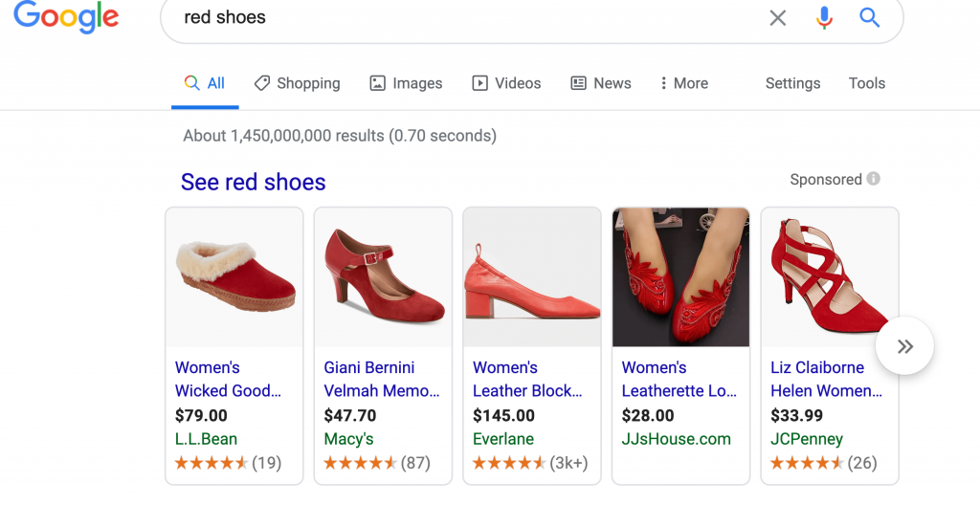Open the Settings menu
Screen dimensions: 980x505
pos(792,83)
